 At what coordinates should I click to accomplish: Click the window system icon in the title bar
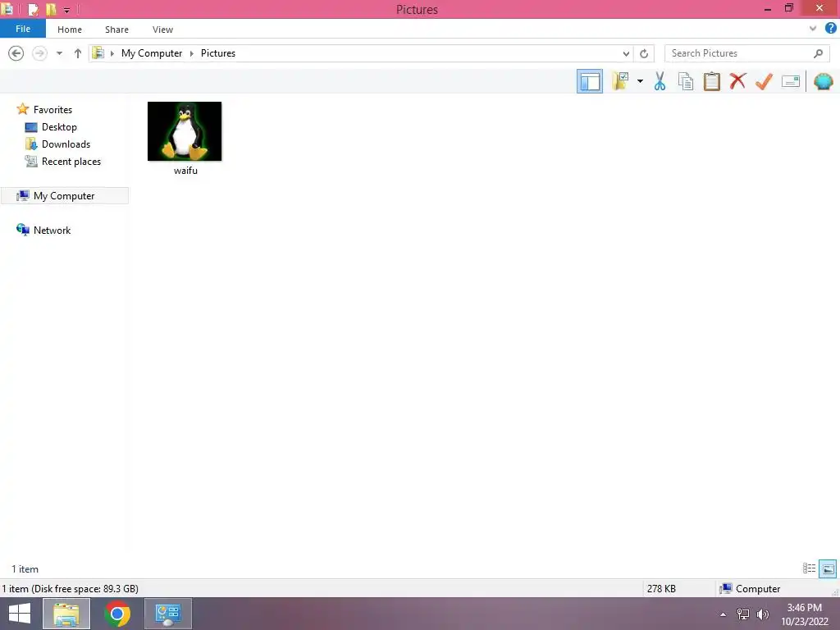pyautogui.click(x=7, y=9)
